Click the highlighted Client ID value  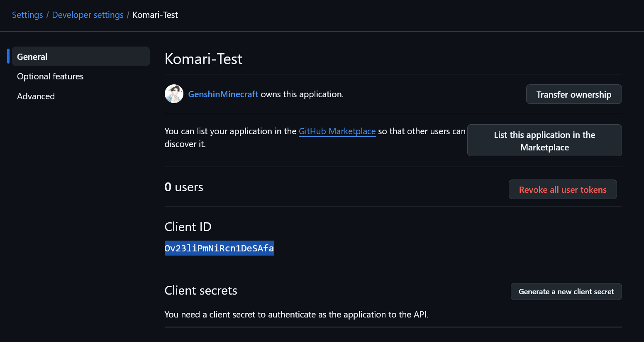click(x=219, y=249)
